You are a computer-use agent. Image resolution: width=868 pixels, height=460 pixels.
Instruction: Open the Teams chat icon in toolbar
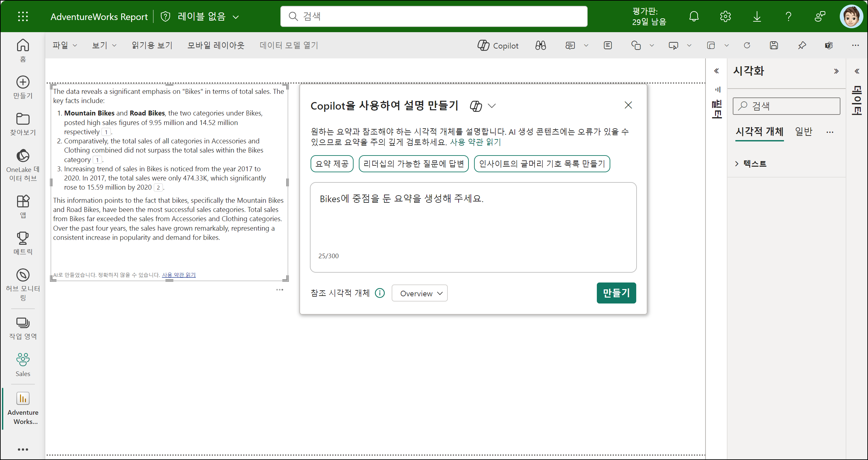pos(829,46)
